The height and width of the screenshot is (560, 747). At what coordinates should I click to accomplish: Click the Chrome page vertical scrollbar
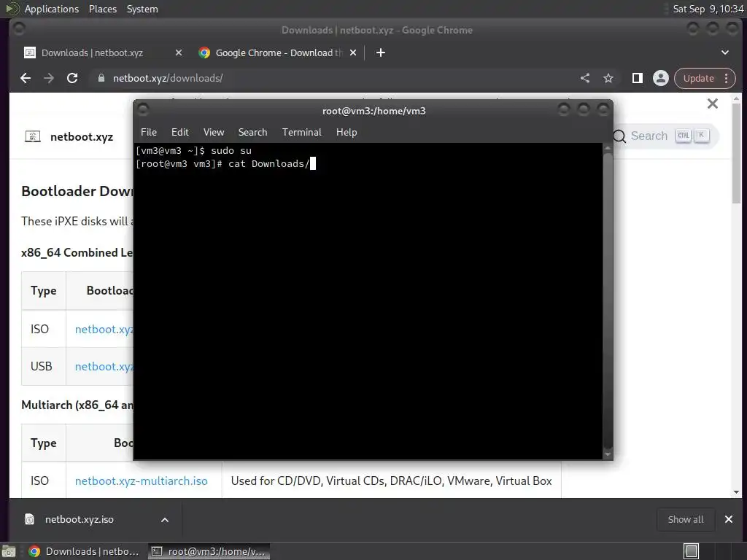pos(737,152)
